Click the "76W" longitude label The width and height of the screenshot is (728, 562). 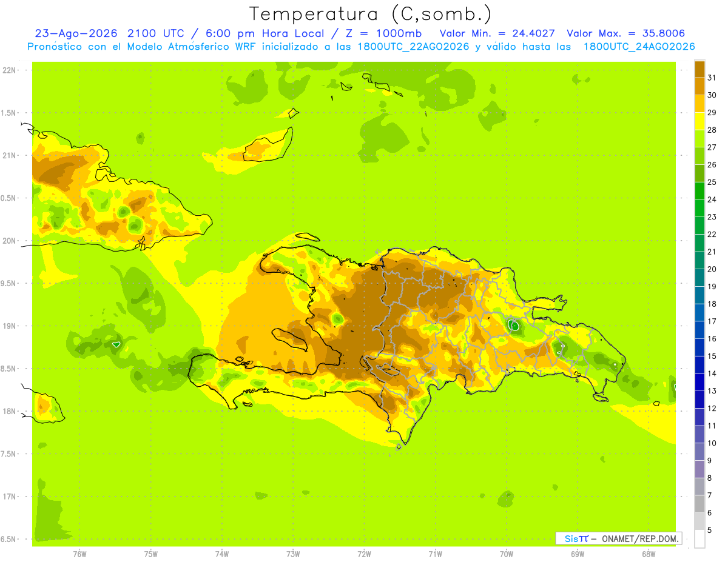click(x=79, y=554)
